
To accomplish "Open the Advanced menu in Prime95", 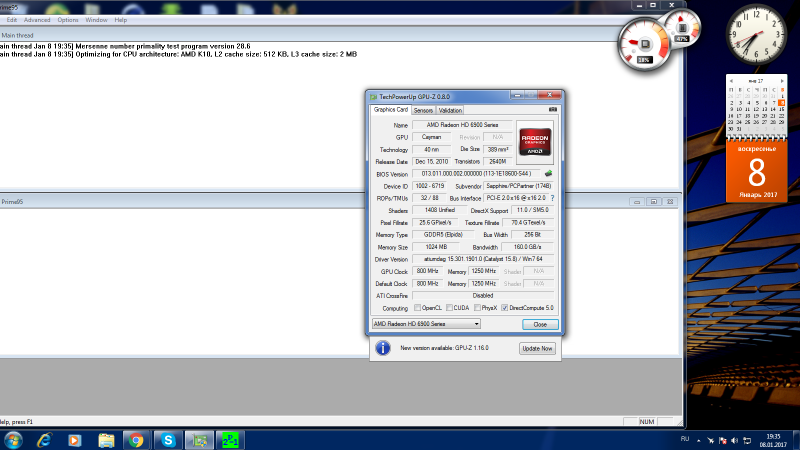I will (x=37, y=19).
